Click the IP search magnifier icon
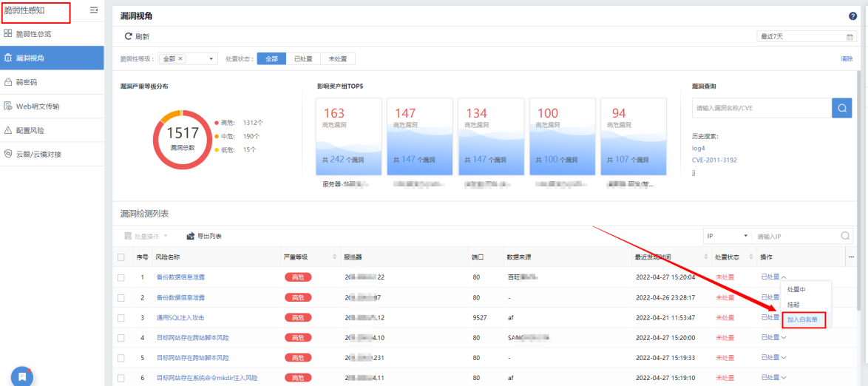The image size is (868, 386). (845, 236)
